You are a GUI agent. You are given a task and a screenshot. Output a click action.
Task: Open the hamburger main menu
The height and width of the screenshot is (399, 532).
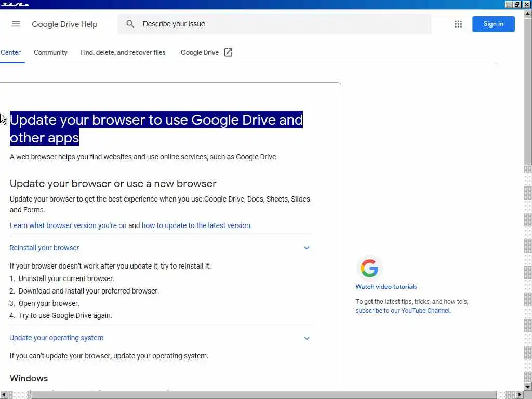(x=16, y=24)
